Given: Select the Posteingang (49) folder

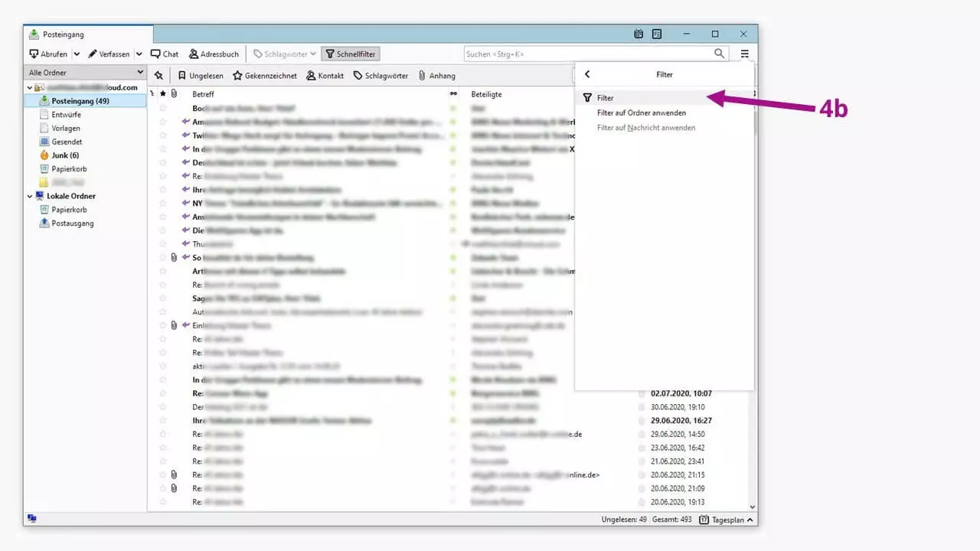Looking at the screenshot, I should click(85, 101).
